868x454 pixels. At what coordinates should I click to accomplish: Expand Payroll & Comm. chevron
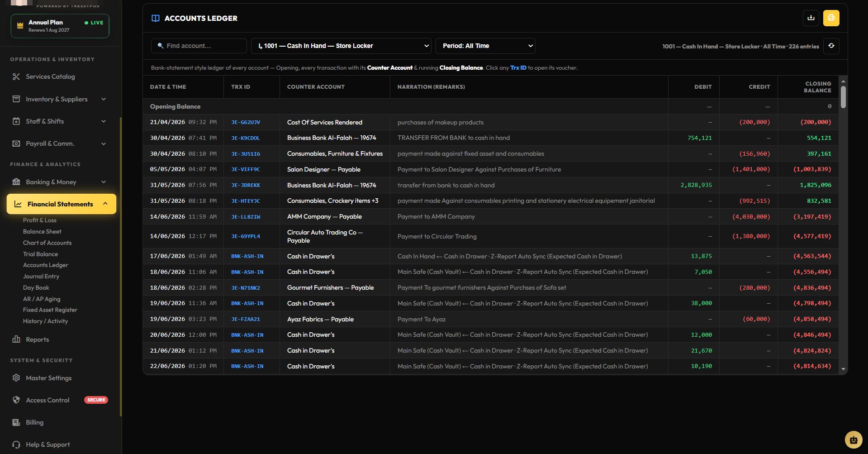104,143
